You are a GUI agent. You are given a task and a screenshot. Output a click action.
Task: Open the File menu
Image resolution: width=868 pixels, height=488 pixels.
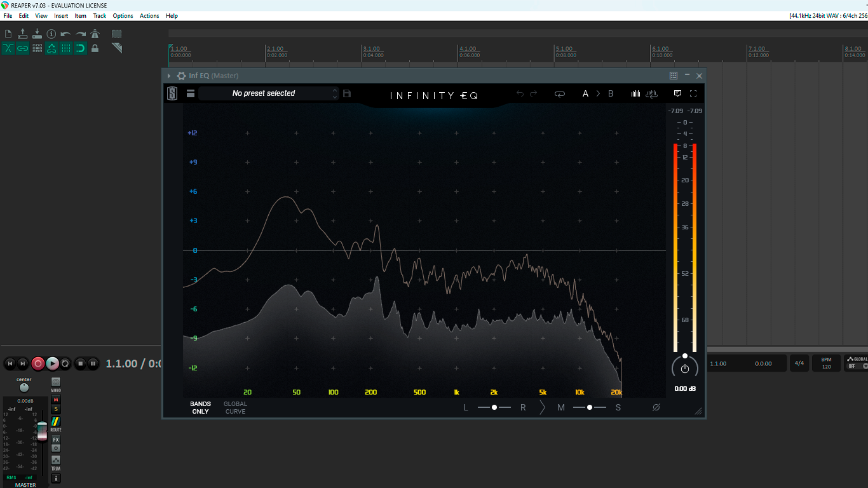coord(8,16)
